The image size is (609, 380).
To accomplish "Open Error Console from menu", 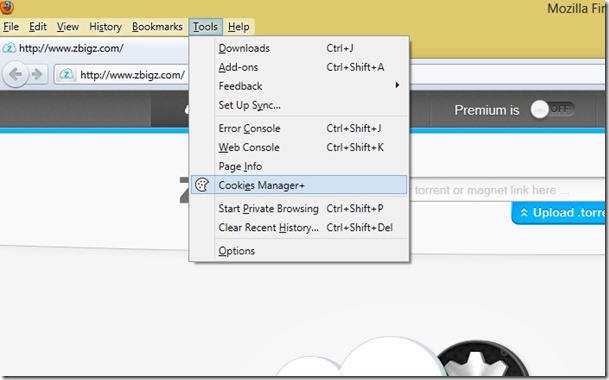I will point(299,128).
